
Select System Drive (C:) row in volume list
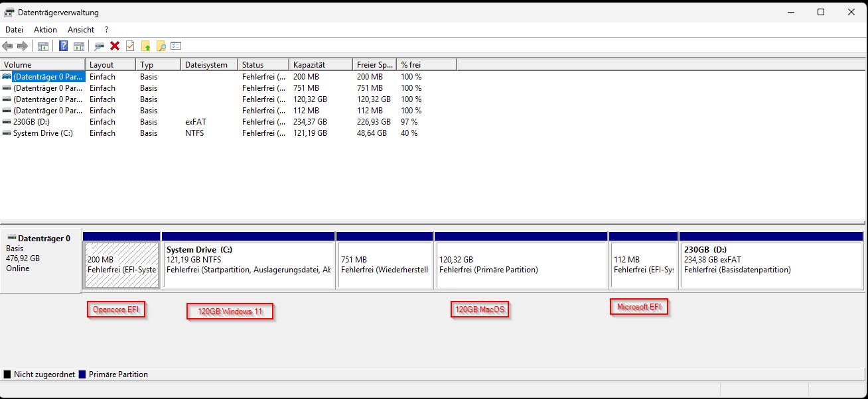pyautogui.click(x=42, y=133)
